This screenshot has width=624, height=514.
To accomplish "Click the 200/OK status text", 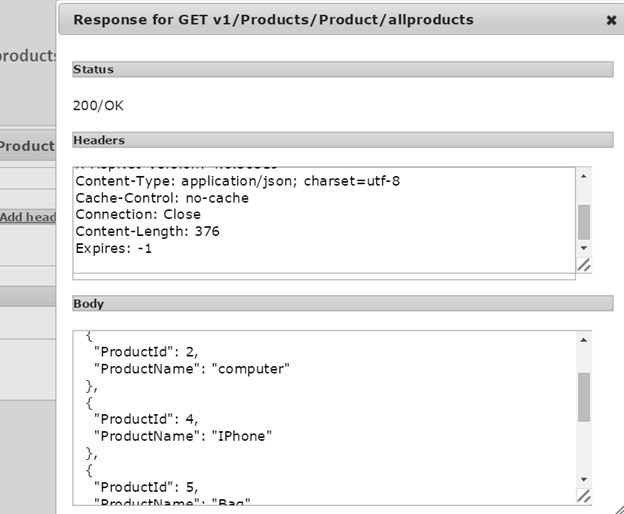I will [x=99, y=105].
